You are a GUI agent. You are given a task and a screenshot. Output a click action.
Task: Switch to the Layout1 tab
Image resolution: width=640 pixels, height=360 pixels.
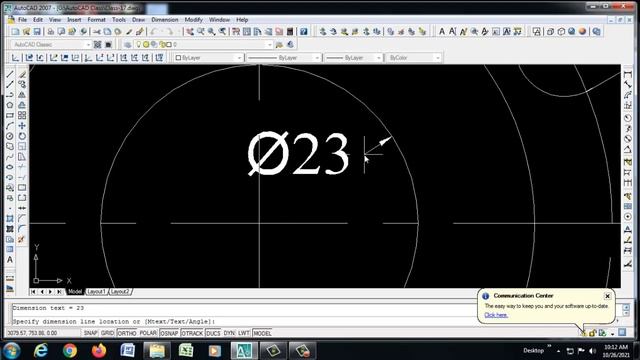[x=97, y=291]
